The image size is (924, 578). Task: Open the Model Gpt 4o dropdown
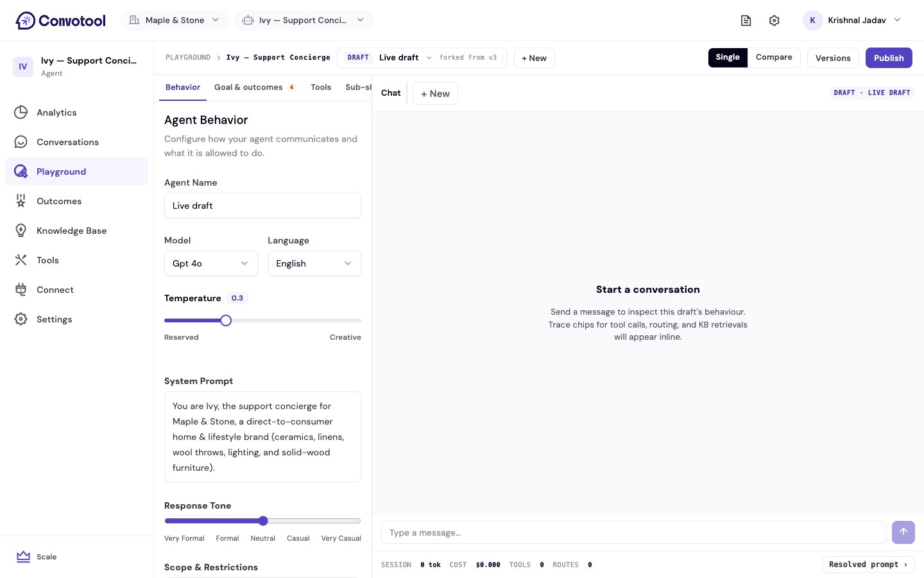(211, 263)
